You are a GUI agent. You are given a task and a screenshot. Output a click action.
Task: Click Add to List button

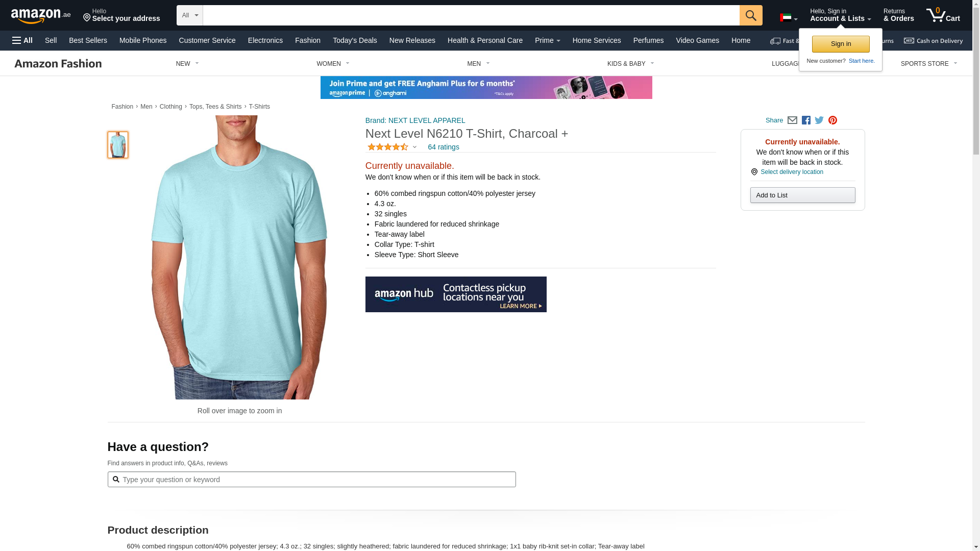(803, 195)
